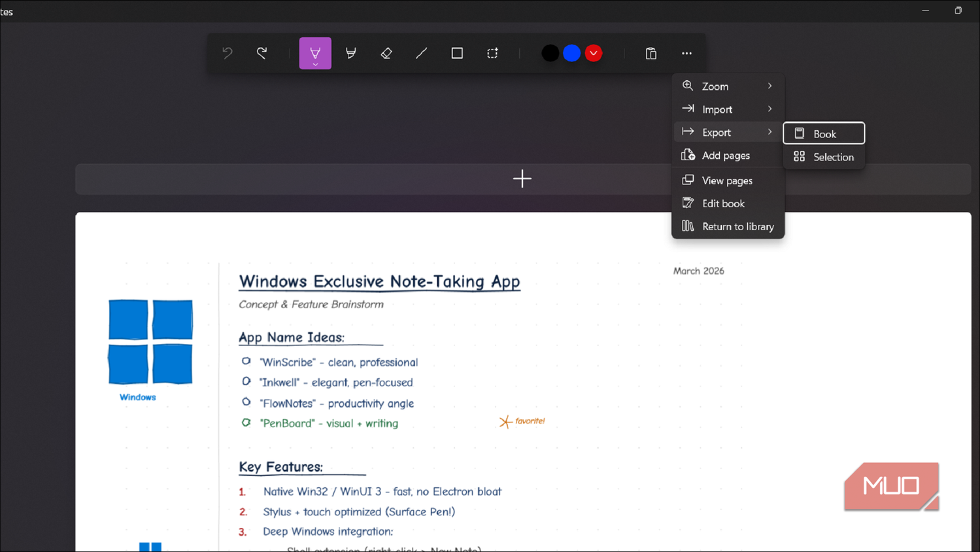Viewport: 980px width, 552px height.
Task: Pick the black color swatch
Action: click(x=550, y=54)
